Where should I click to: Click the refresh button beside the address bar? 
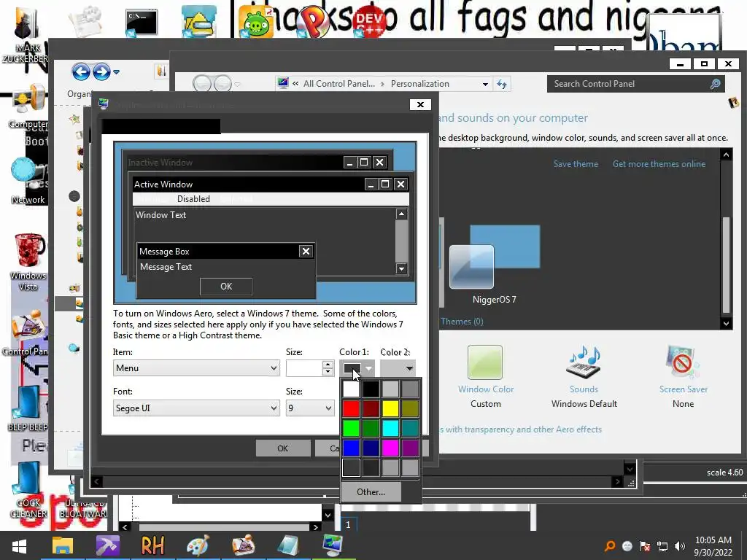tap(502, 84)
